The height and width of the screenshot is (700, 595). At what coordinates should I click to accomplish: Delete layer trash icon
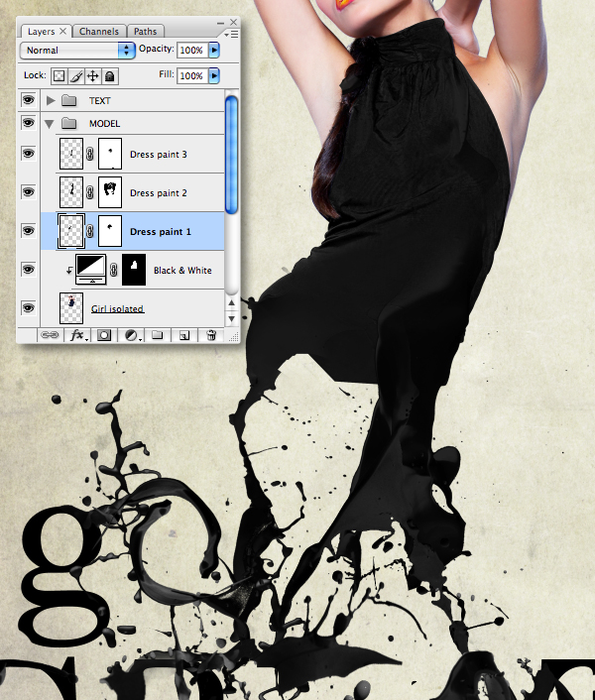[211, 335]
